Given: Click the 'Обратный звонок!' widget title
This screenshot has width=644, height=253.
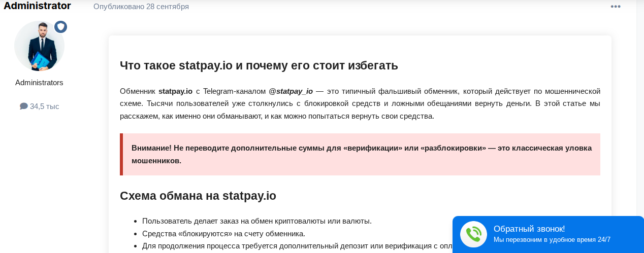Looking at the screenshot, I should coord(529,229).
